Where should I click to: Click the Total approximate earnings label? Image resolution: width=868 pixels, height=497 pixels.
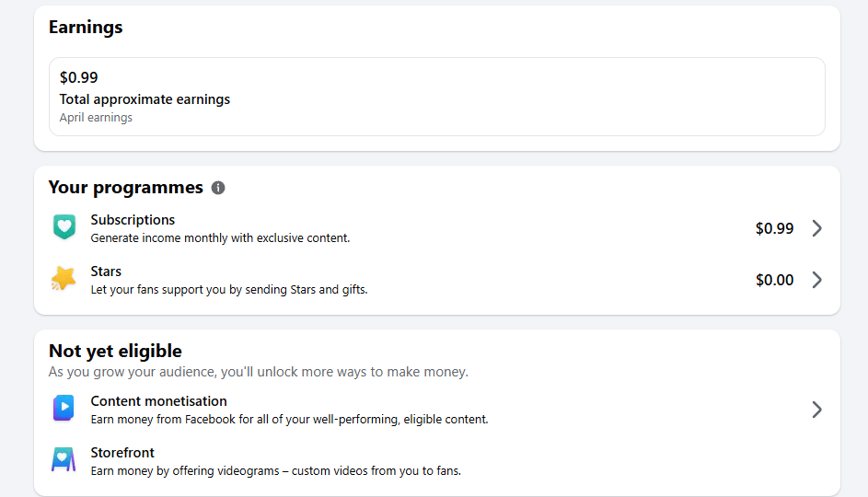(x=145, y=99)
